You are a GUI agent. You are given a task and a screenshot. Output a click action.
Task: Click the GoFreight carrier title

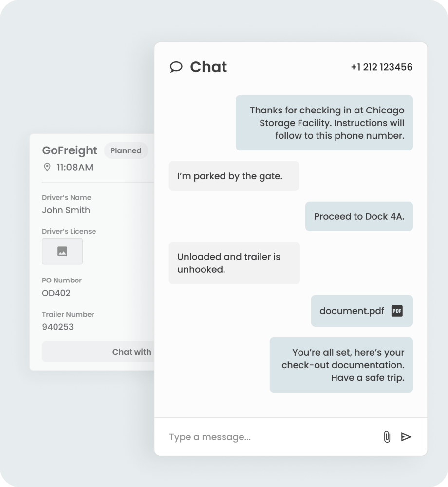(70, 150)
